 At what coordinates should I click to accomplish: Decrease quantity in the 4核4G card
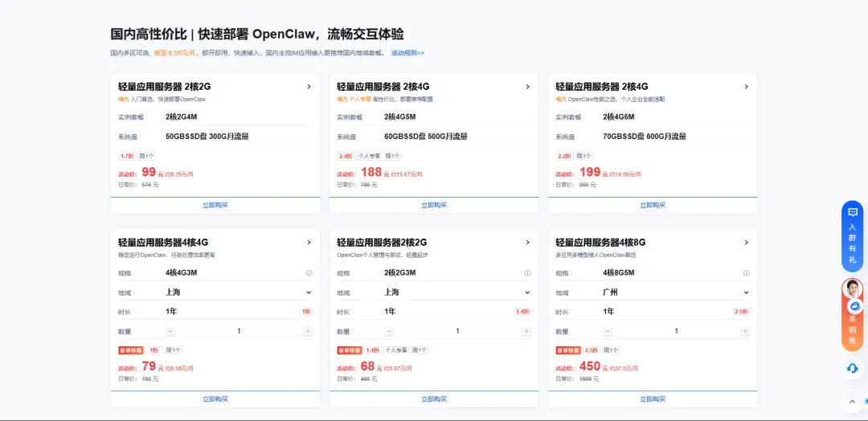(x=170, y=331)
